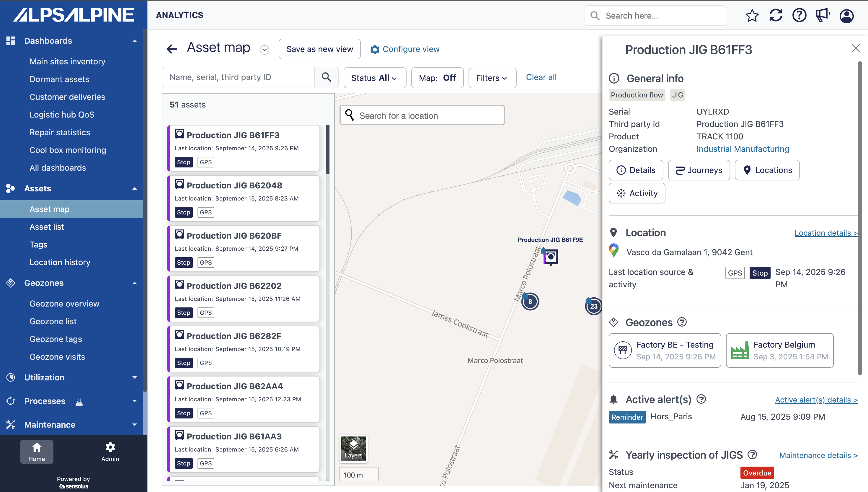Open the Status All dropdown

[374, 78]
